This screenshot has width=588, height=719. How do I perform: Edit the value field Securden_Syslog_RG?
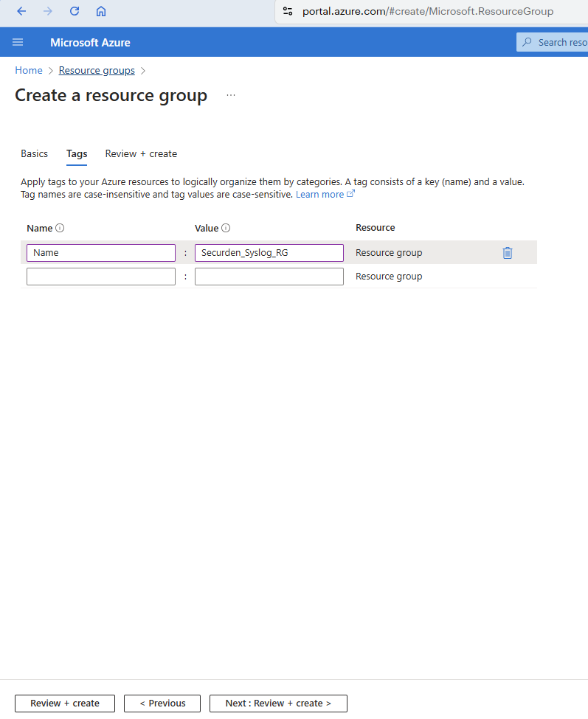[269, 253]
